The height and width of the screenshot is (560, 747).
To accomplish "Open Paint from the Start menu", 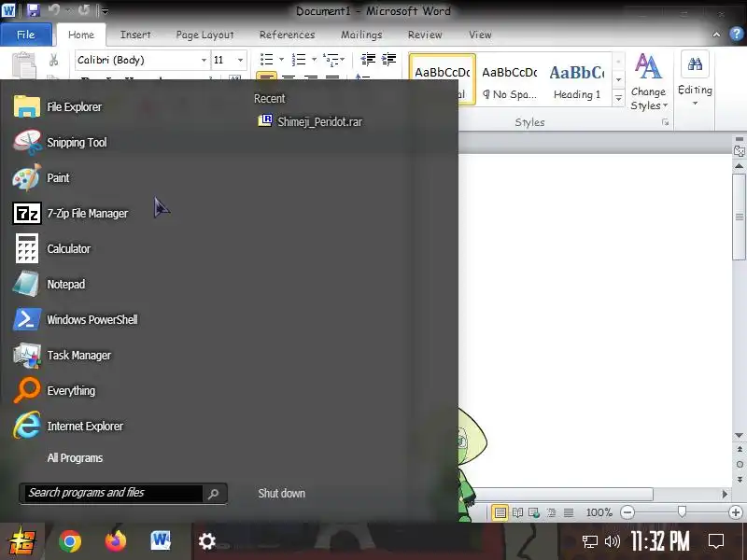I will (x=41, y=177).
